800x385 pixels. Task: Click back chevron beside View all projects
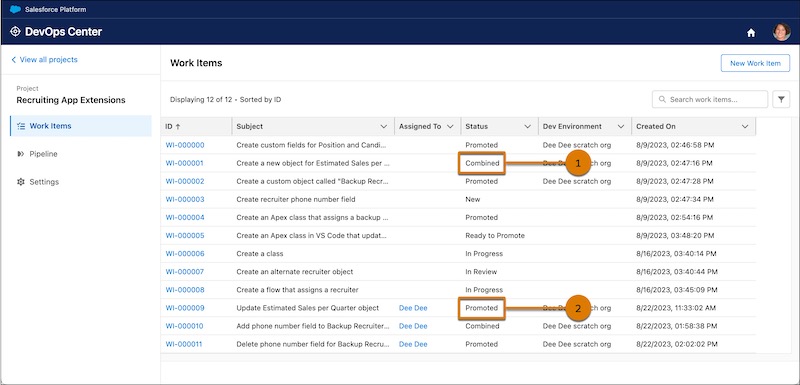tap(14, 60)
